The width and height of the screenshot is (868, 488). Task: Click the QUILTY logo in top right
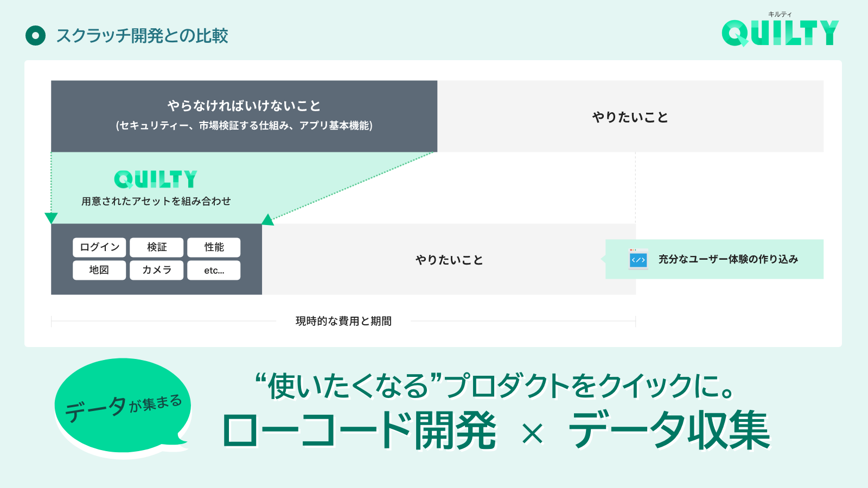coord(780,33)
